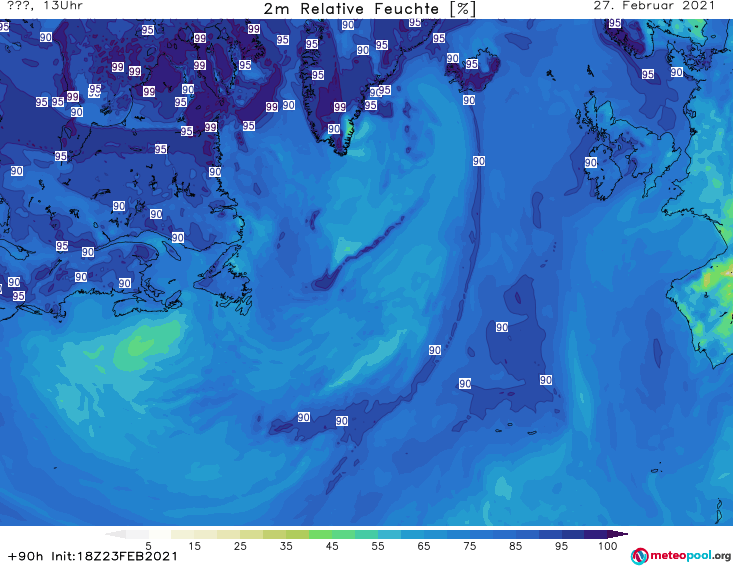This screenshot has width=733, height=566.
Task: Click the '+90h Init:18Z23FEB2021' forecast run text
Action: point(93,556)
